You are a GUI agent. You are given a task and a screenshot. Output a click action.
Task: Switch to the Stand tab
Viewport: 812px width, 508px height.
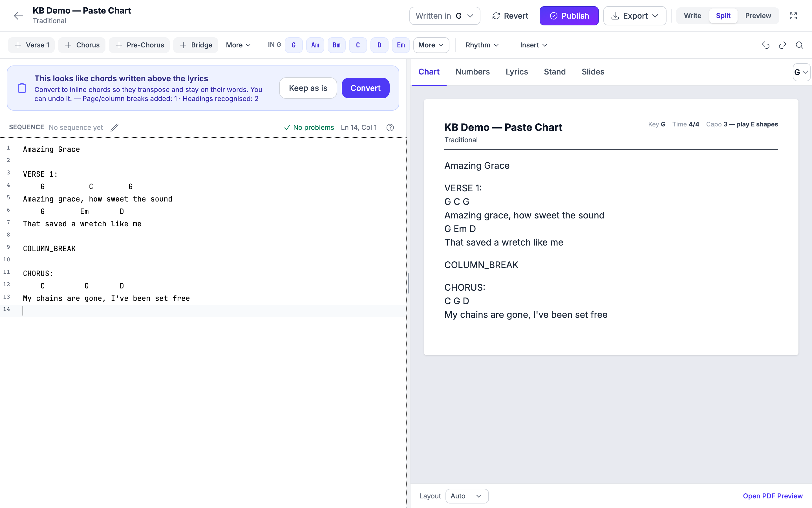[x=555, y=72]
